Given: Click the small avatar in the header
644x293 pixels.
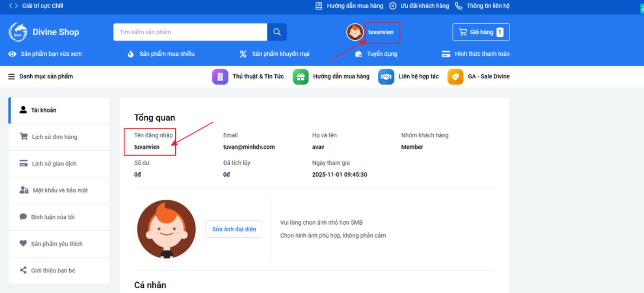Looking at the screenshot, I should click(355, 32).
